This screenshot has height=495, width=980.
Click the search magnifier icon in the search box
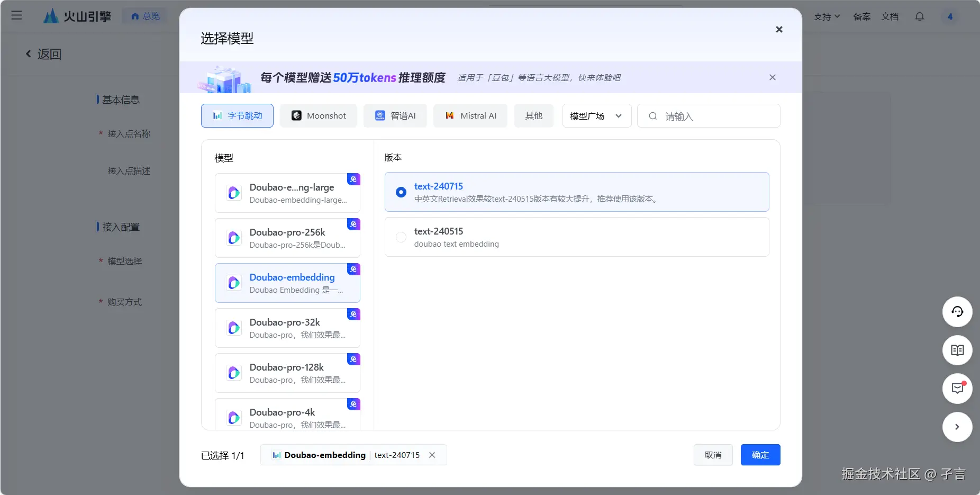point(653,115)
